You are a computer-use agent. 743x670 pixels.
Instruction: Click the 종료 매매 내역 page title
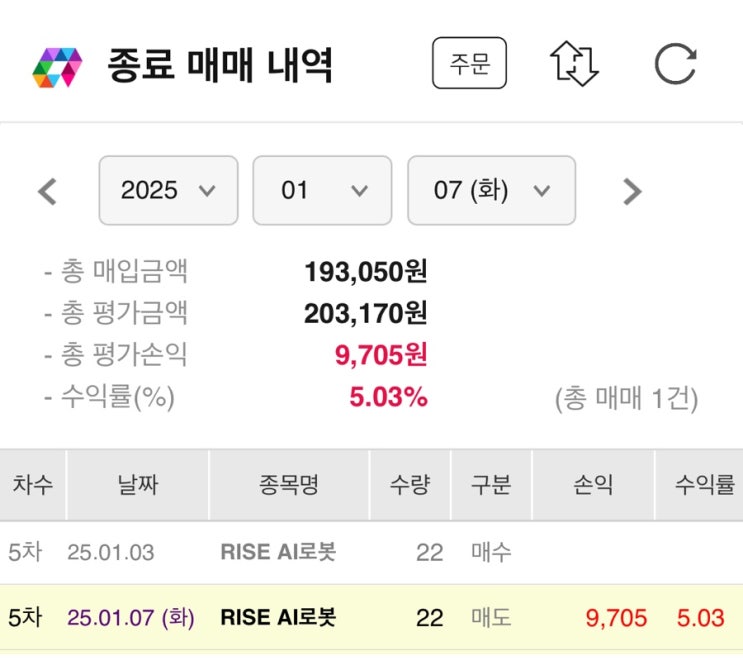coord(220,66)
